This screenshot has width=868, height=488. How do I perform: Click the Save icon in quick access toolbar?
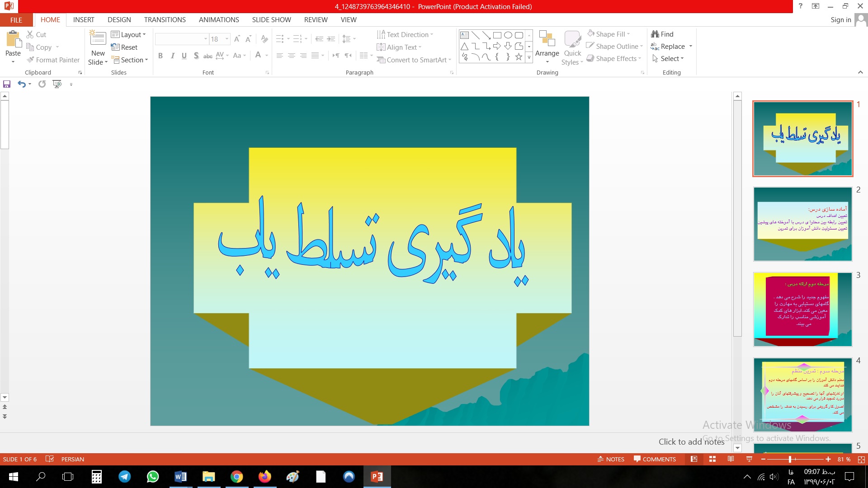(7, 84)
